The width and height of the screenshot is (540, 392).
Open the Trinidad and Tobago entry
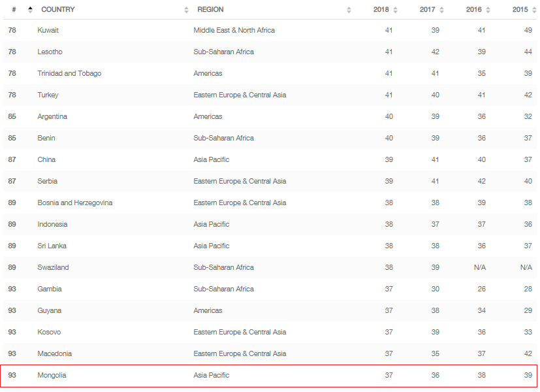click(69, 73)
